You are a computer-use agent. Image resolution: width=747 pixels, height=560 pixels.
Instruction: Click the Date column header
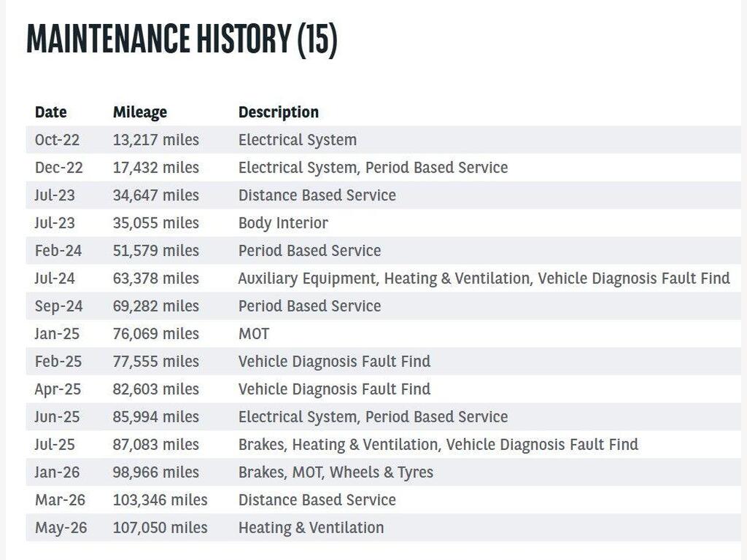pyautogui.click(x=50, y=112)
